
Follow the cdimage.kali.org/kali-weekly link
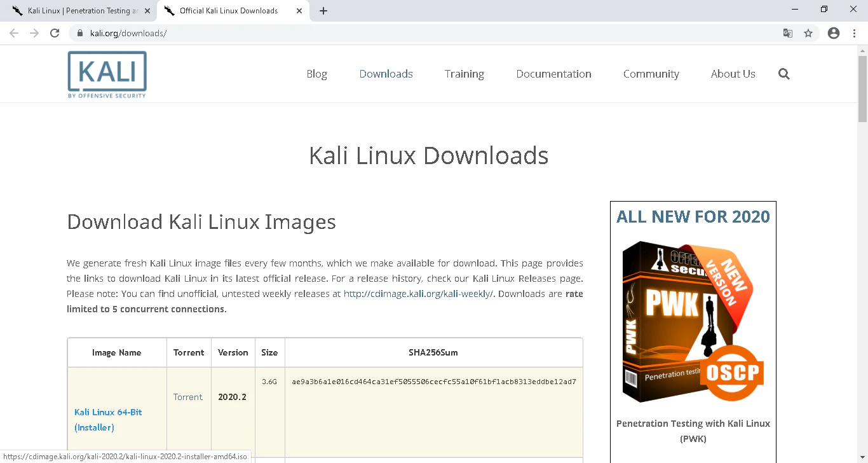tap(419, 294)
